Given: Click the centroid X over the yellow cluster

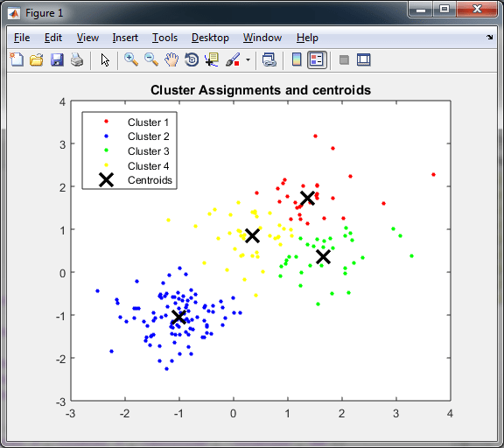Looking at the screenshot, I should pos(252,235).
